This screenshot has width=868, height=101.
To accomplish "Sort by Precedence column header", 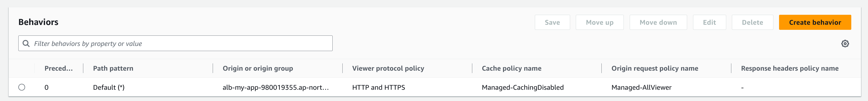I will (x=59, y=68).
